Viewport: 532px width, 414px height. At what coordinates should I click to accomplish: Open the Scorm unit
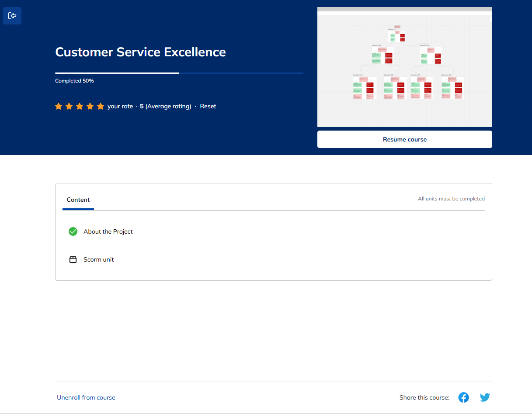tap(98, 259)
